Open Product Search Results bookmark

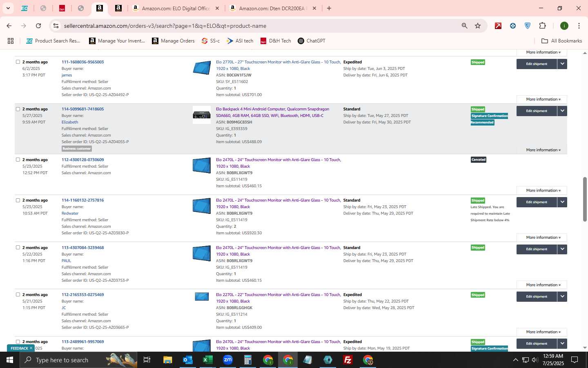[x=53, y=41]
